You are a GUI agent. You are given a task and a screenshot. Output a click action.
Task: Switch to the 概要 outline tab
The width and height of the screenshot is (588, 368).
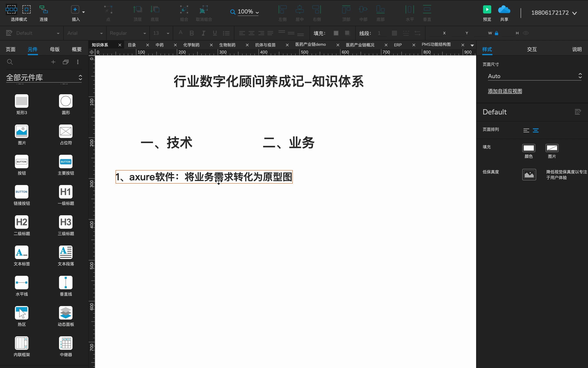[x=77, y=49]
